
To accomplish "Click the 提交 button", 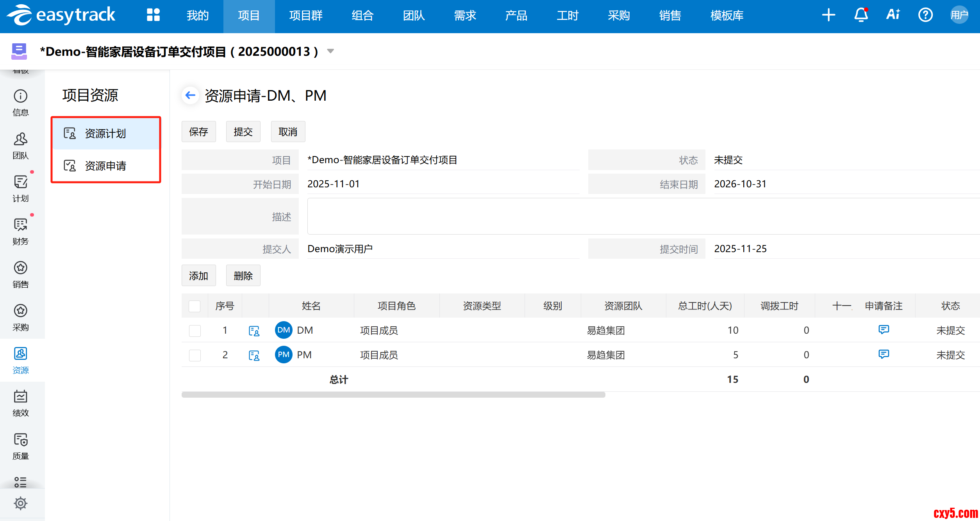I will (243, 132).
